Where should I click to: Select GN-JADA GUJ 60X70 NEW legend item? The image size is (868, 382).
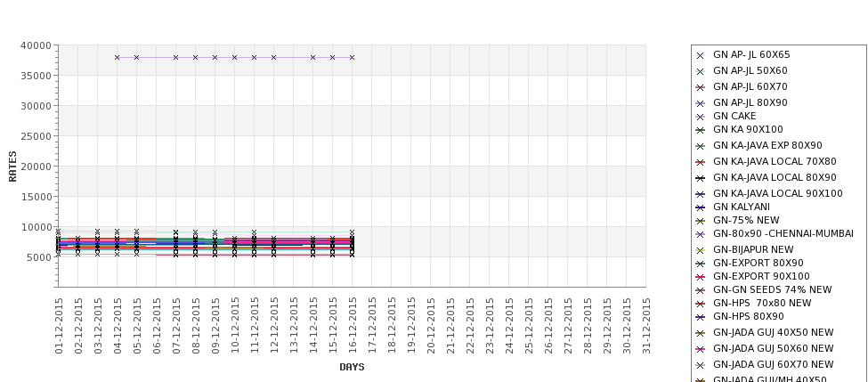pyautogui.click(x=773, y=365)
